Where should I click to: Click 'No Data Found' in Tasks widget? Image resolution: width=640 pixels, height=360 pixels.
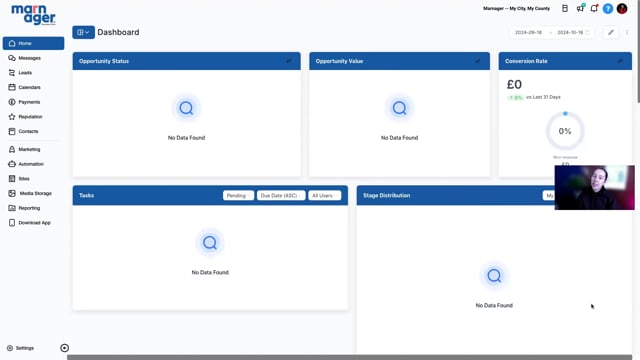point(210,273)
